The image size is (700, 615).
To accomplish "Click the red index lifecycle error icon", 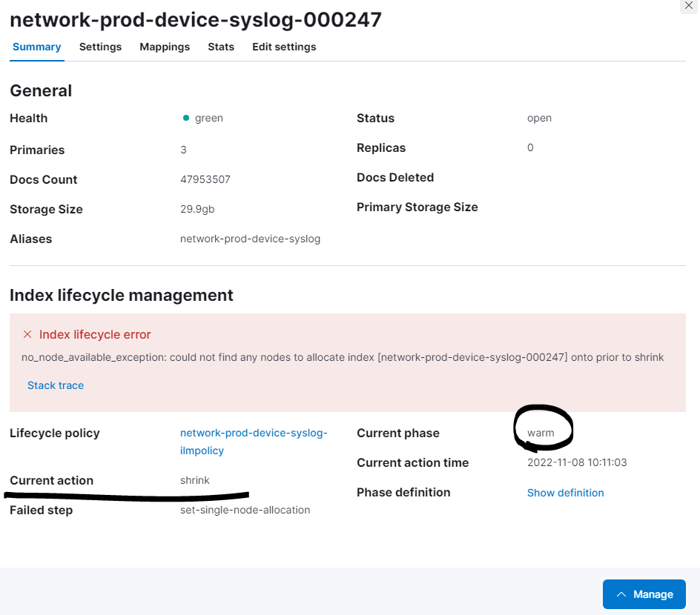I will pos(27,334).
